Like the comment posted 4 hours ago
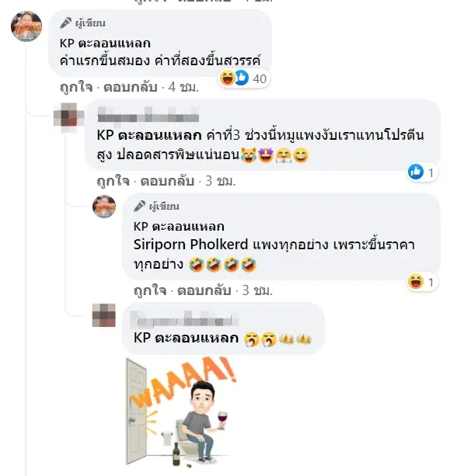Screen dimensions: 471x476 [76, 88]
